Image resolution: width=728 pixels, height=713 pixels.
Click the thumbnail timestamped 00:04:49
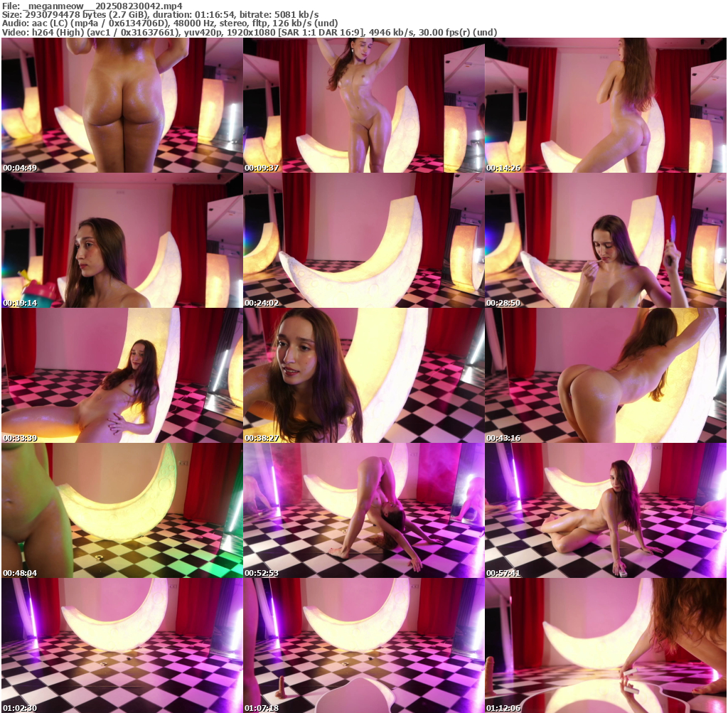[122, 105]
